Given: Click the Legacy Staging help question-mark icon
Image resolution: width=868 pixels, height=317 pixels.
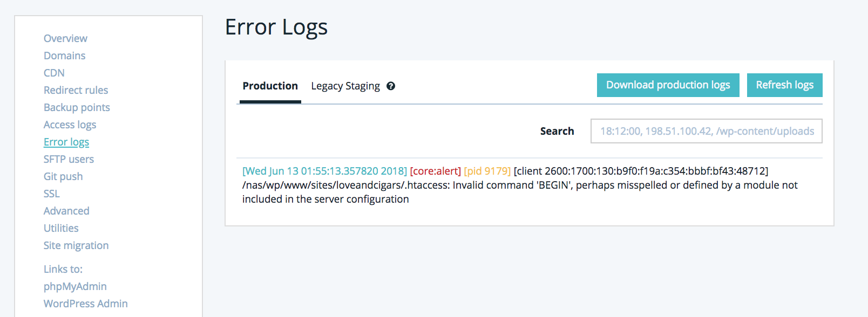Looking at the screenshot, I should [x=391, y=86].
